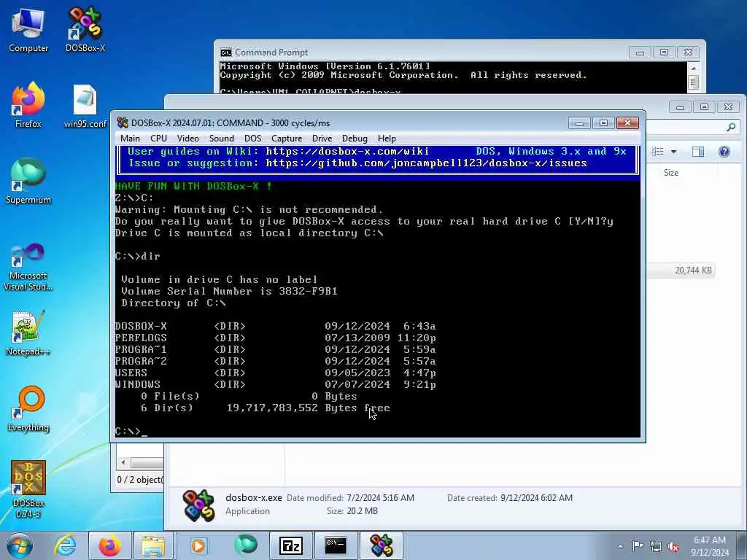Click the dosbox-x.com/wiki URL text
The height and width of the screenshot is (560, 747).
click(347, 152)
